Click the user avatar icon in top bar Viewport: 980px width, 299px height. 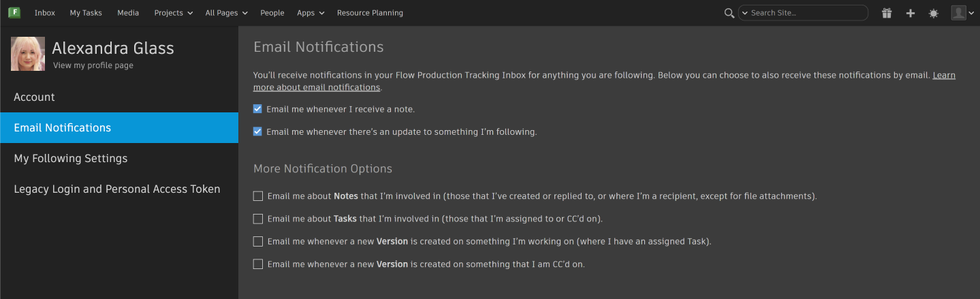click(x=959, y=13)
